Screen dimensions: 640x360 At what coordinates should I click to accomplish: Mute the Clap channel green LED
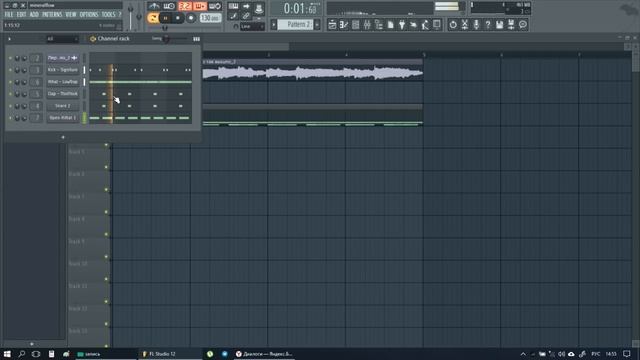10,94
